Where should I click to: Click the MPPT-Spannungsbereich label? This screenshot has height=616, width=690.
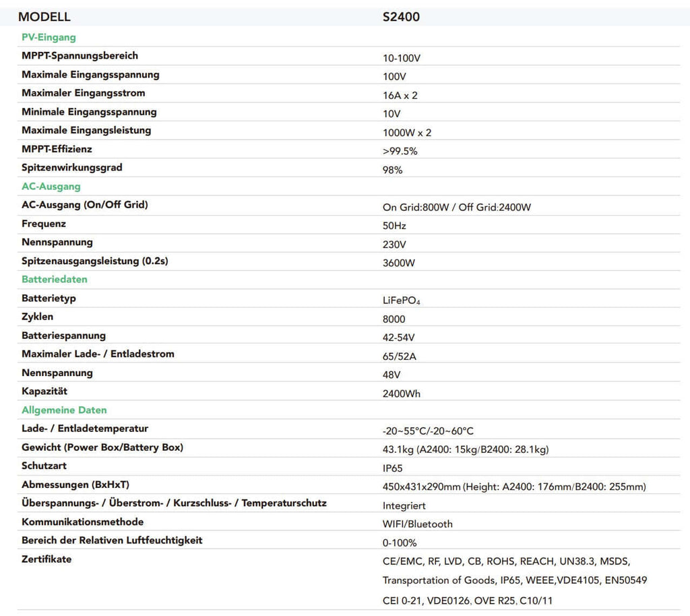80,56
